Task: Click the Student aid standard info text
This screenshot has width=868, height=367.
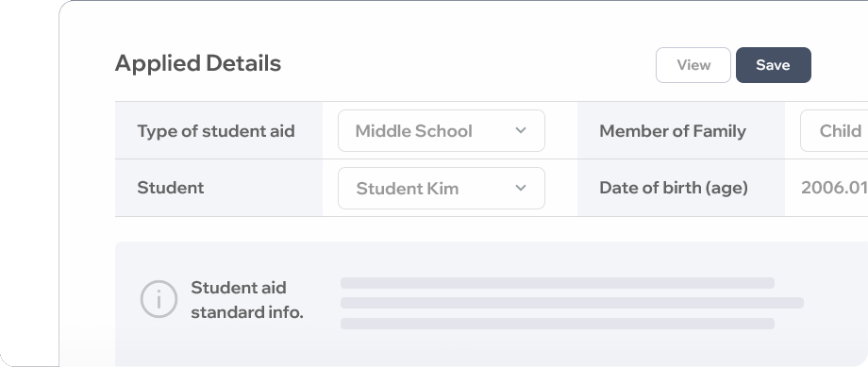Action: coord(247,300)
